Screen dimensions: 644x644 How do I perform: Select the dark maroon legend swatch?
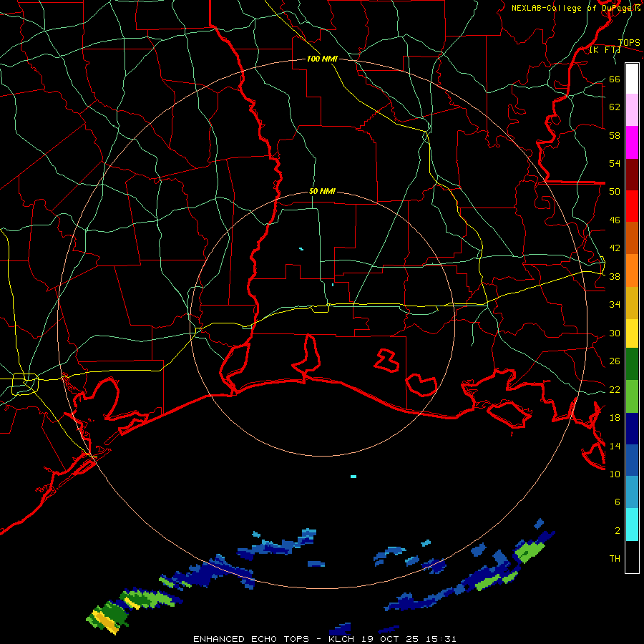[x=632, y=175]
